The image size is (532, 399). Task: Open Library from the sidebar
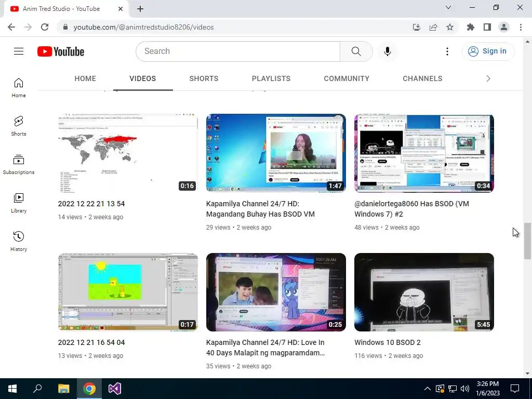[19, 203]
